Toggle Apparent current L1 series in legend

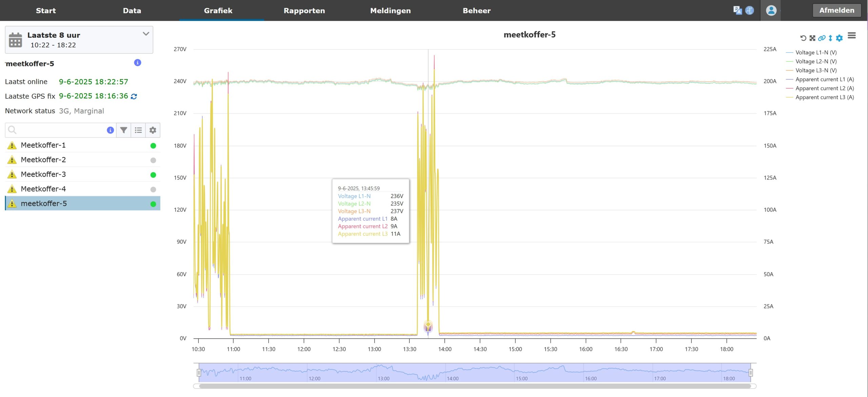[x=820, y=79]
